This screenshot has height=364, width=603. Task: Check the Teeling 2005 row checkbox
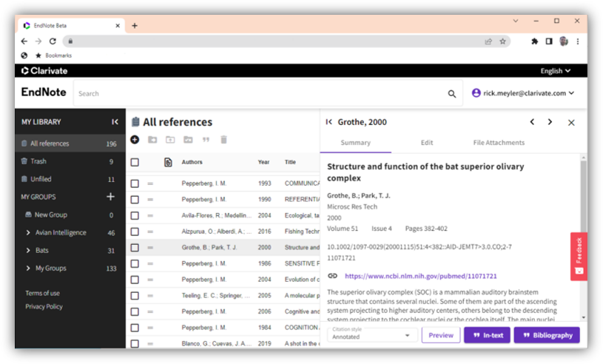pyautogui.click(x=135, y=296)
